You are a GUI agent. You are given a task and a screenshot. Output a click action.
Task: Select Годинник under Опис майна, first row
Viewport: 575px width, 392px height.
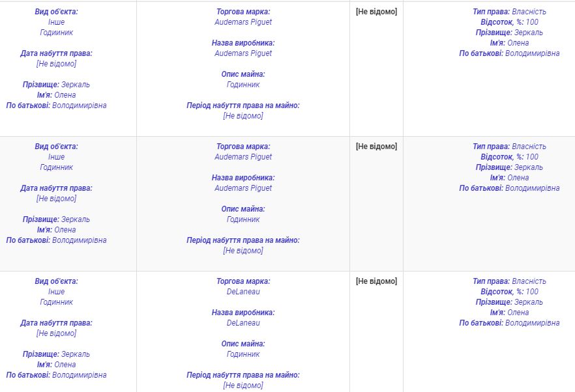pos(243,85)
